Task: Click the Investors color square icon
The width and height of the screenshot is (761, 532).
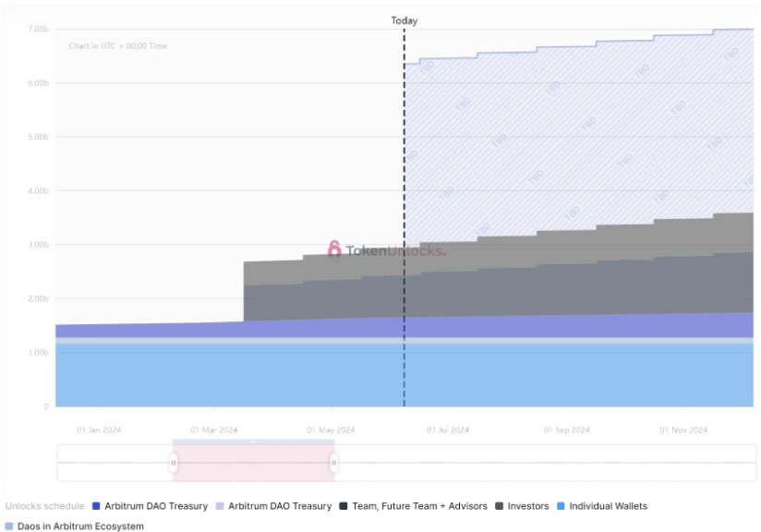Action: tap(499, 506)
